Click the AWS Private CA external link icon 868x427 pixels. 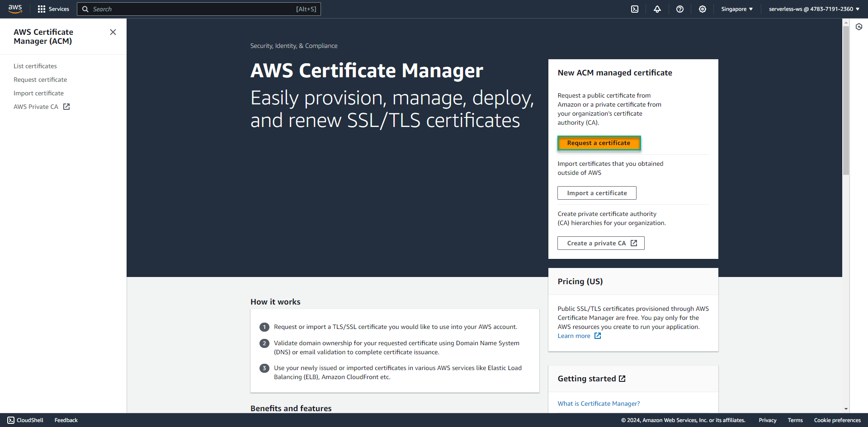66,107
